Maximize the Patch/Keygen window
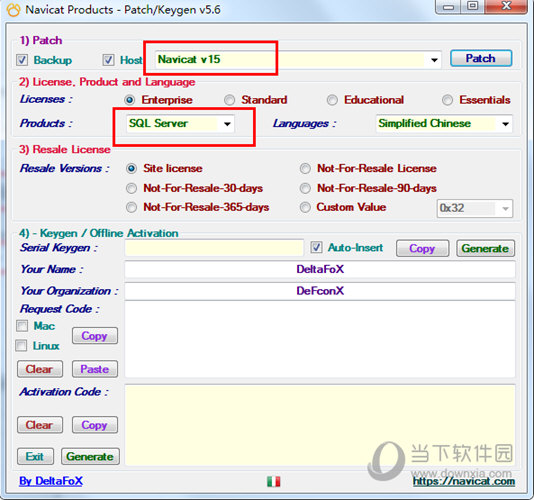 tap(472, 6)
